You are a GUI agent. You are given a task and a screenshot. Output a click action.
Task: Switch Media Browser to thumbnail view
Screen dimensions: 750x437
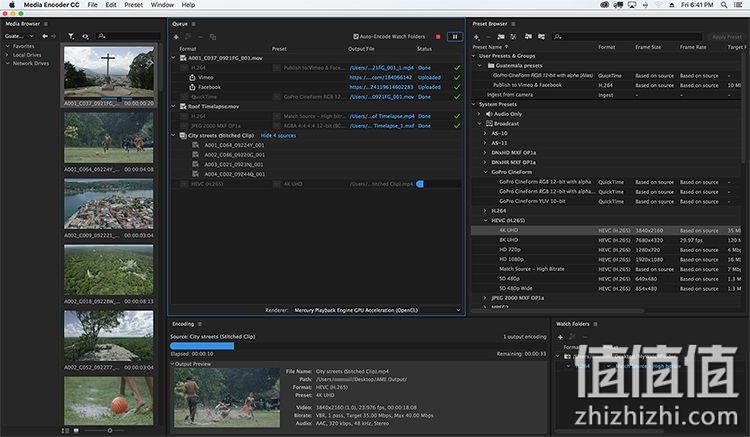point(76,431)
